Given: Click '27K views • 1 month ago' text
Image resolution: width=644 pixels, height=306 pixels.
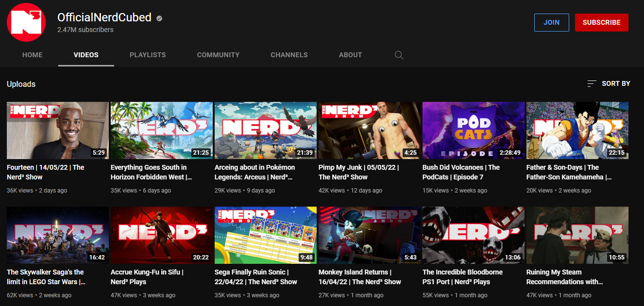Looking at the screenshot, I should 351,295.
